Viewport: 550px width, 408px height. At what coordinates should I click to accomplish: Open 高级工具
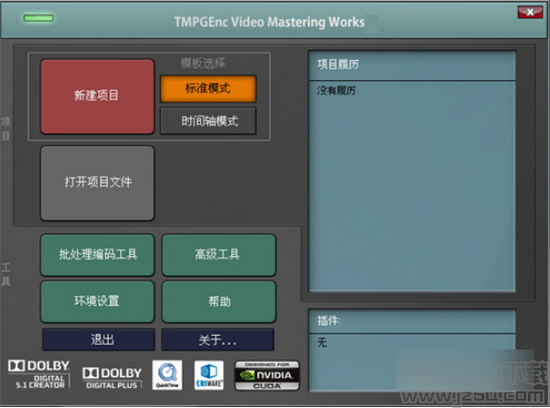point(219,255)
